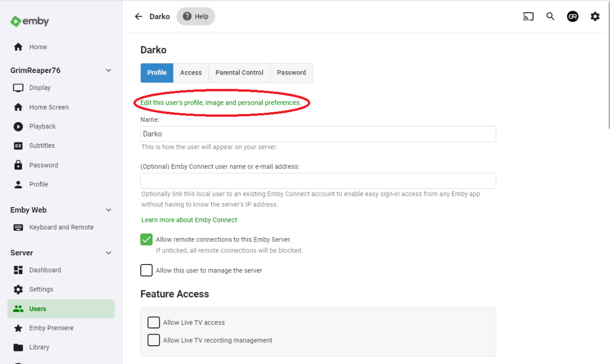Screen dimensions: 610x364
Task: Check Allow Live TV access
Action: click(154, 322)
